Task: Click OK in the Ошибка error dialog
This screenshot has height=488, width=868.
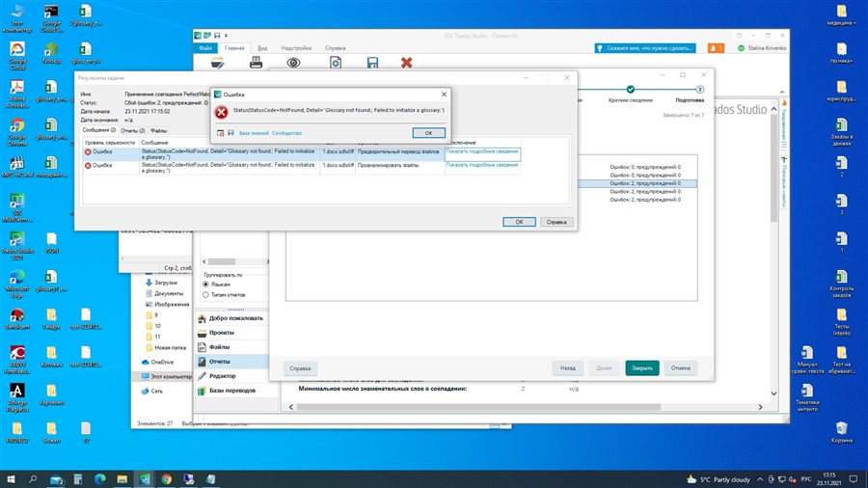Action: click(428, 133)
